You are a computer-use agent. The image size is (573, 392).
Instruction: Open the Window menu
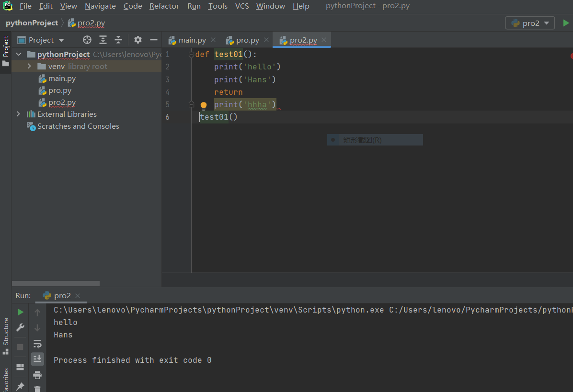[270, 6]
